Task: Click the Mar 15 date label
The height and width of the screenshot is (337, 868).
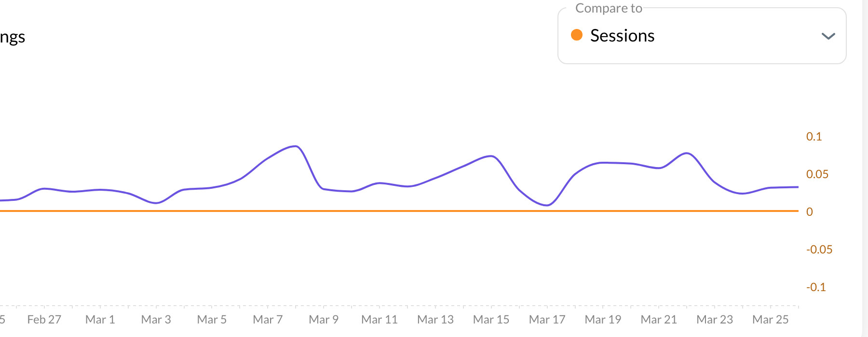Action: tap(491, 320)
